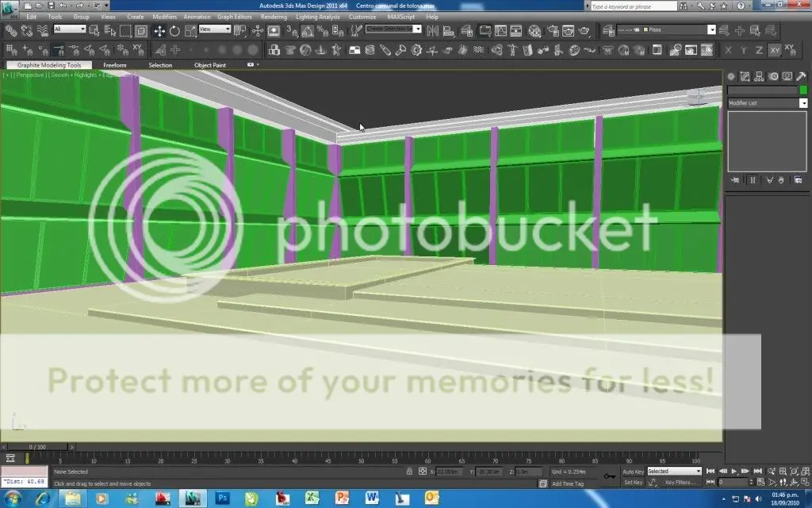
Task: Toggle the Selection Lock padlock
Action: tap(410, 471)
